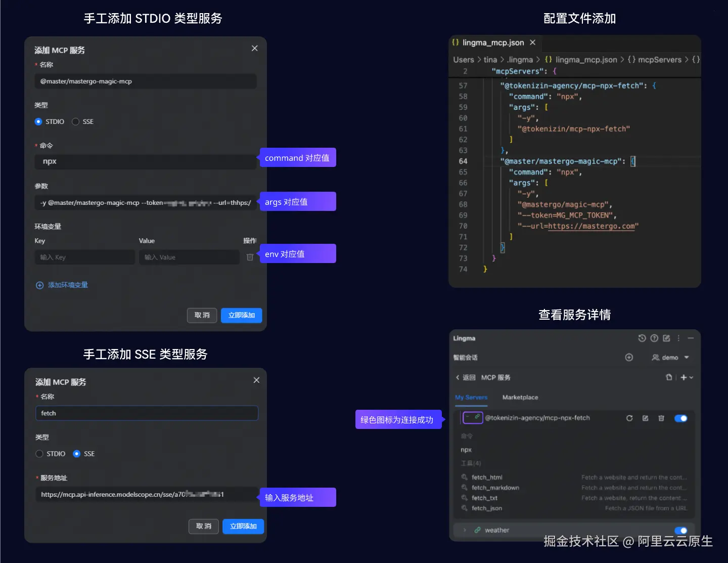Screen dimensions: 728x563
Task: Focus the name field containing @master/mastergo-magic-mcp
Action: pyautogui.click(x=146, y=81)
